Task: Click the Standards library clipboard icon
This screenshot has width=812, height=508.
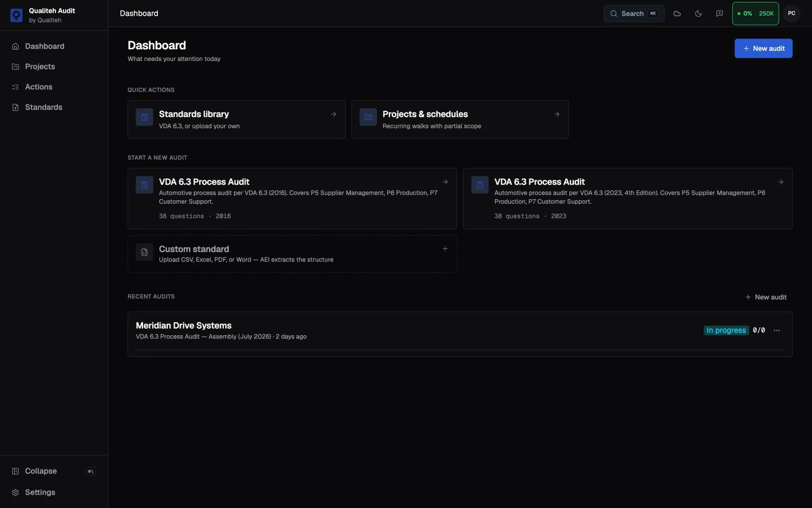Action: coord(145,117)
